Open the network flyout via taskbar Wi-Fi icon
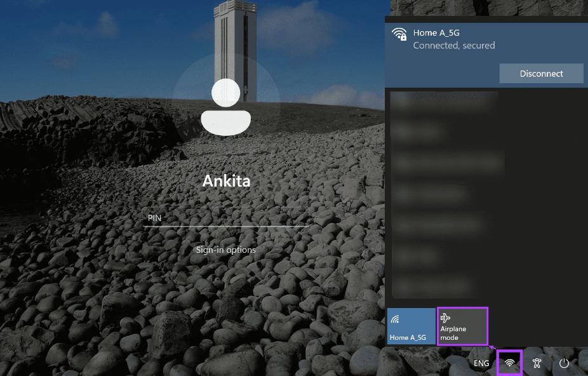Screen dimensions: 588x376 (x=509, y=363)
